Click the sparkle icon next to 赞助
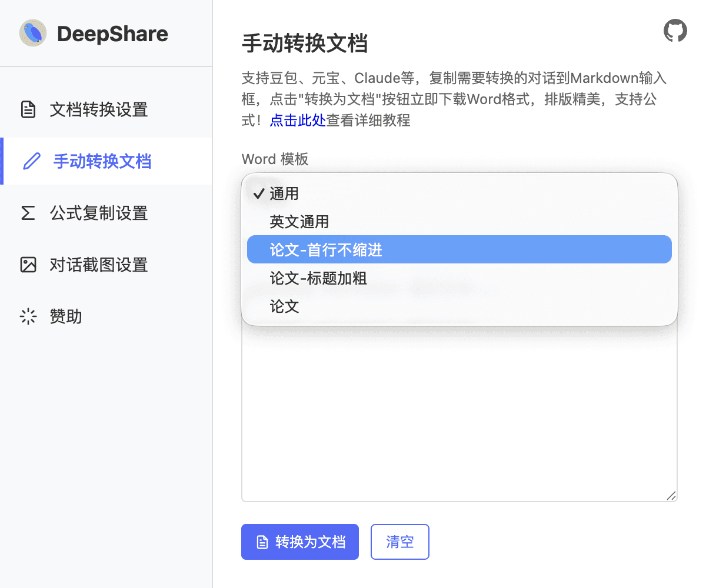This screenshot has height=588, width=706. [28, 317]
